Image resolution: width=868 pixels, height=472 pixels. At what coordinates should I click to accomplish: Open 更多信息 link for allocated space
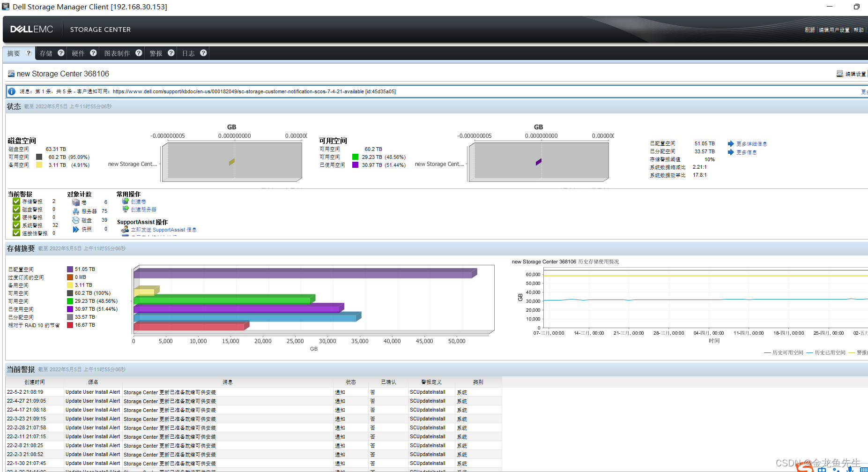point(746,152)
